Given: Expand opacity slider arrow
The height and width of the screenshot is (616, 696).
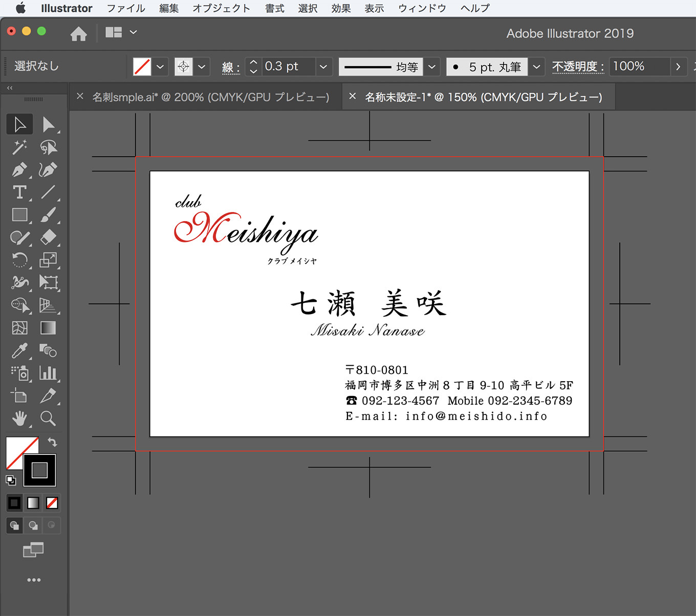Looking at the screenshot, I should 678,67.
